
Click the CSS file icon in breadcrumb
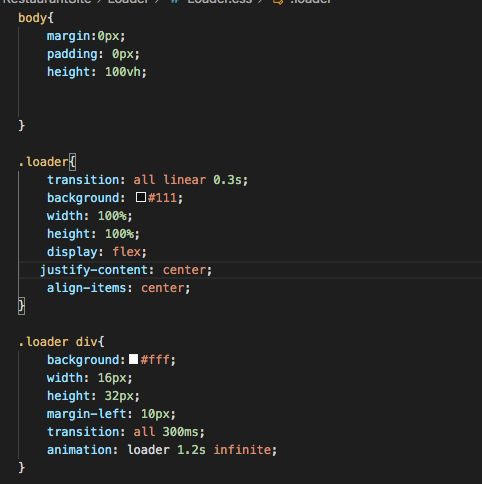coord(174,1)
